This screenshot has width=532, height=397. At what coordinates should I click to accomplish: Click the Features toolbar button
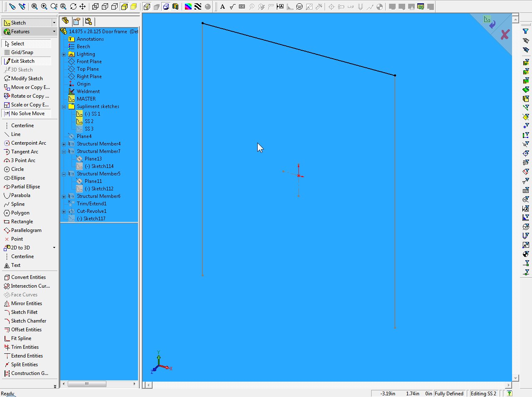click(20, 32)
